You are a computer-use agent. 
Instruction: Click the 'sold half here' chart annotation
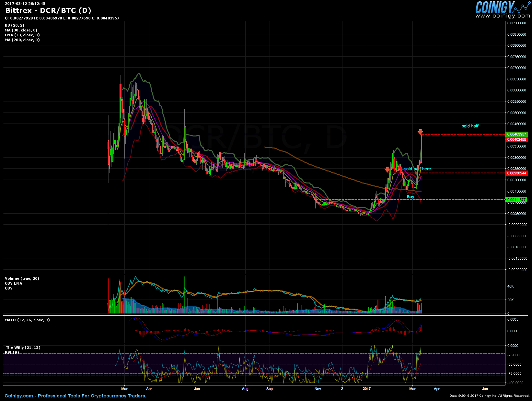coord(418,169)
